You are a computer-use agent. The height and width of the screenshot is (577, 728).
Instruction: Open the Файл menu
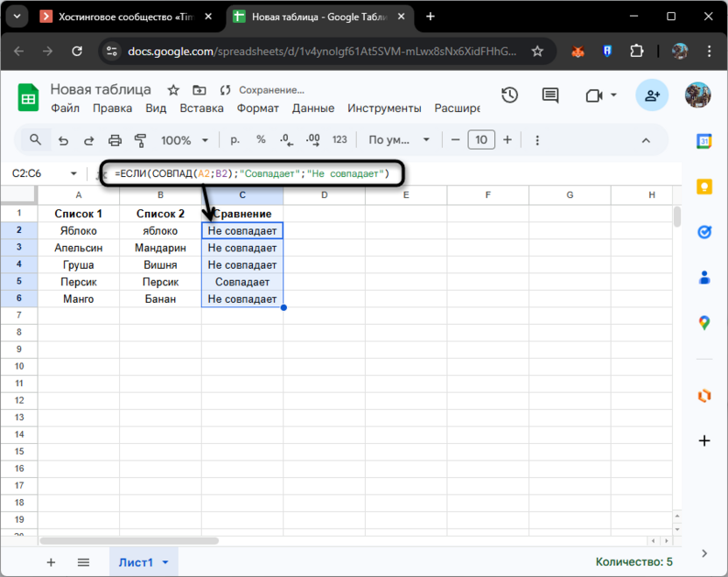[x=65, y=109]
